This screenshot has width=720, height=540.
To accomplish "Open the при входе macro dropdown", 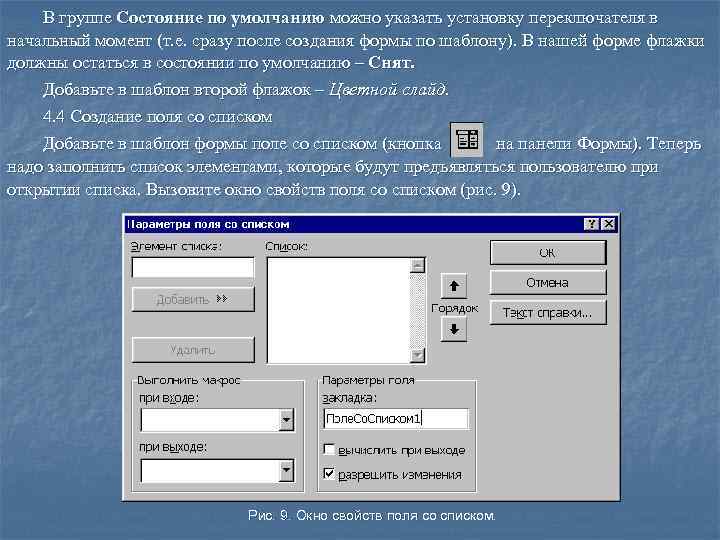I will coord(286,420).
